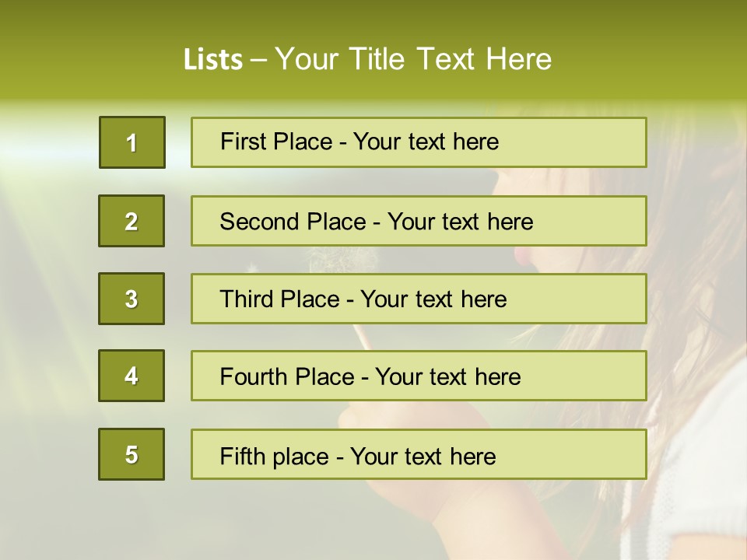747x560 pixels.
Task: Click the bold word Lists in title
Action: click(213, 60)
